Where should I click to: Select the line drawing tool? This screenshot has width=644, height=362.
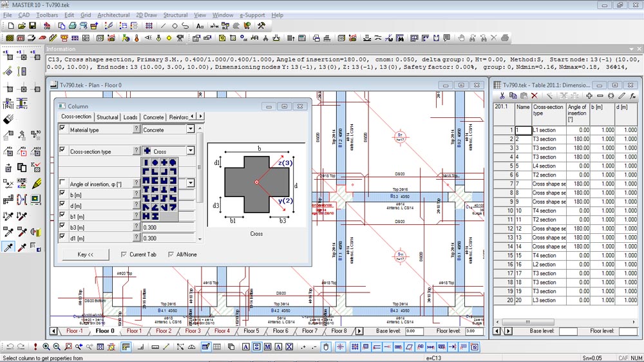point(164,26)
